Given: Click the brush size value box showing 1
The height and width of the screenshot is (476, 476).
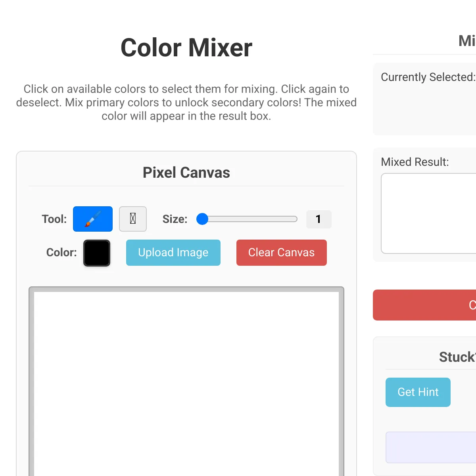Looking at the screenshot, I should tap(319, 219).
